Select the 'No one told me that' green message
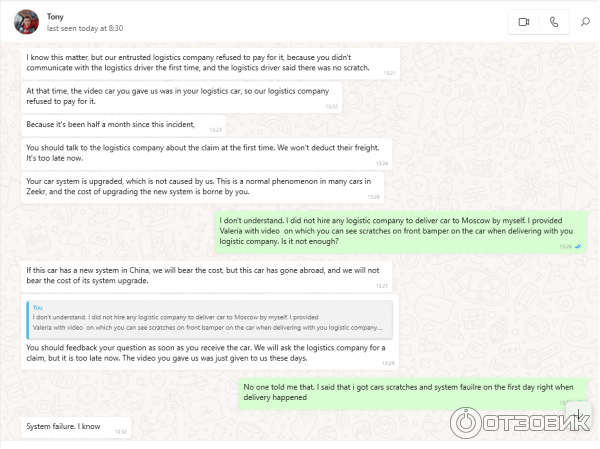600x449 pixels. [x=412, y=391]
